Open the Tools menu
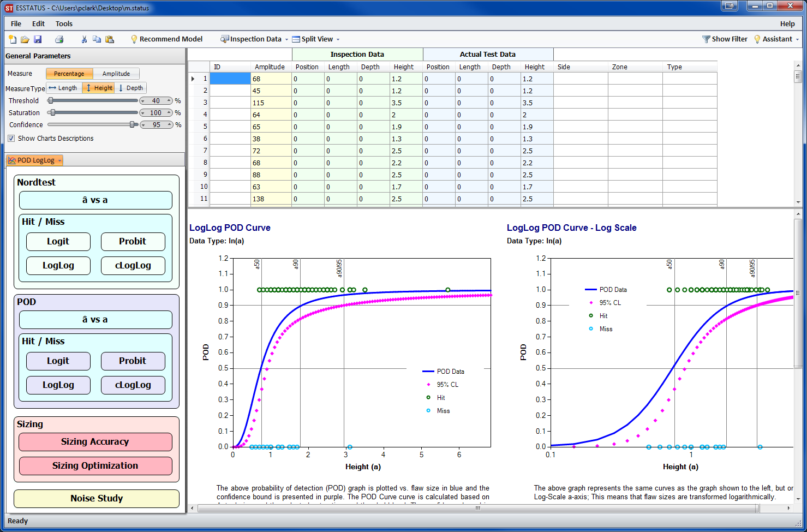This screenshot has width=807, height=532. click(x=64, y=23)
